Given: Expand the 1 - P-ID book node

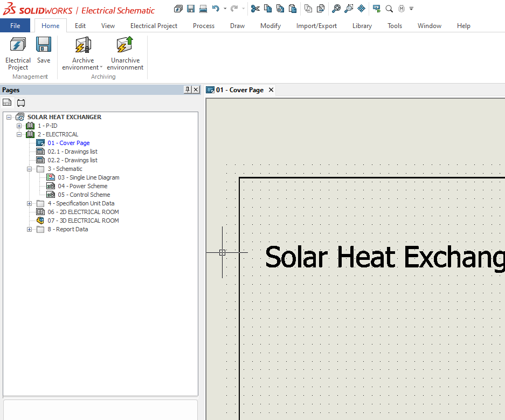Looking at the screenshot, I should click(19, 126).
